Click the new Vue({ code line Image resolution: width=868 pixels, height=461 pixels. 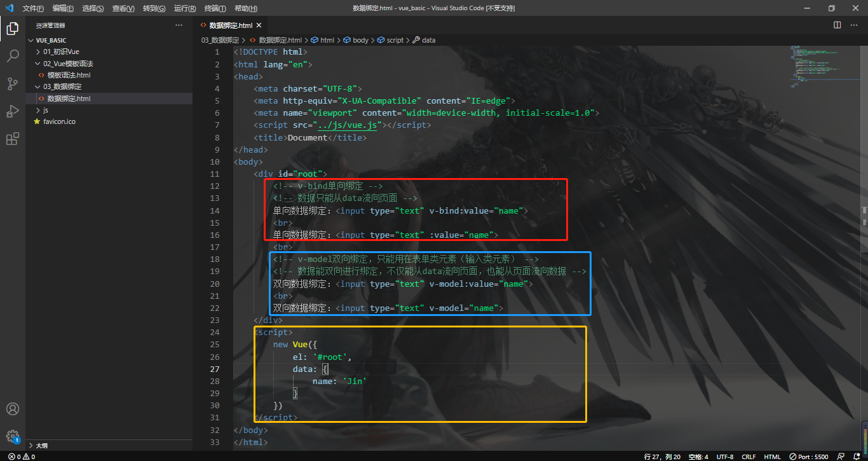pos(295,345)
